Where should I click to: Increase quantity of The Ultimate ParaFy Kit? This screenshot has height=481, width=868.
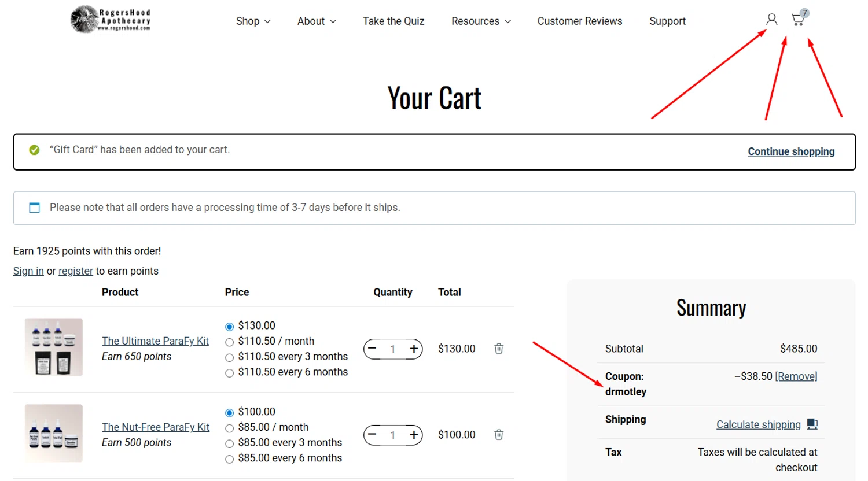click(x=414, y=349)
